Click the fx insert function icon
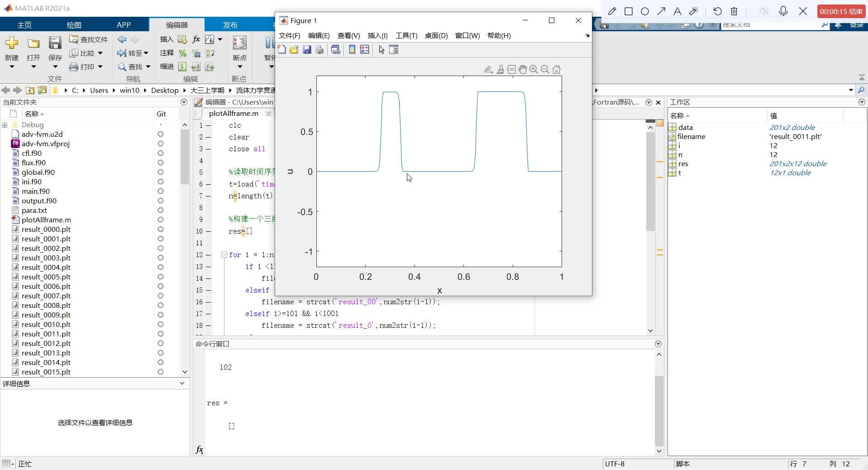 pyautogui.click(x=196, y=39)
